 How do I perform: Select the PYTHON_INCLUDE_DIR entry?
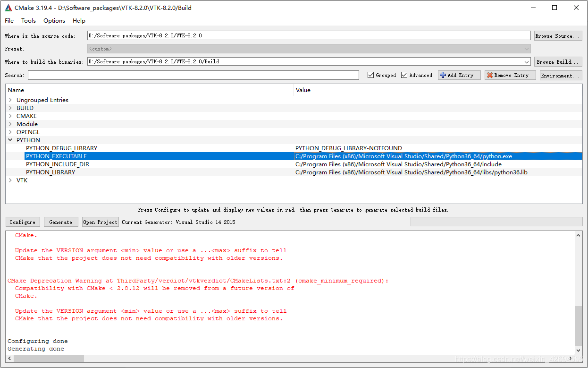58,164
